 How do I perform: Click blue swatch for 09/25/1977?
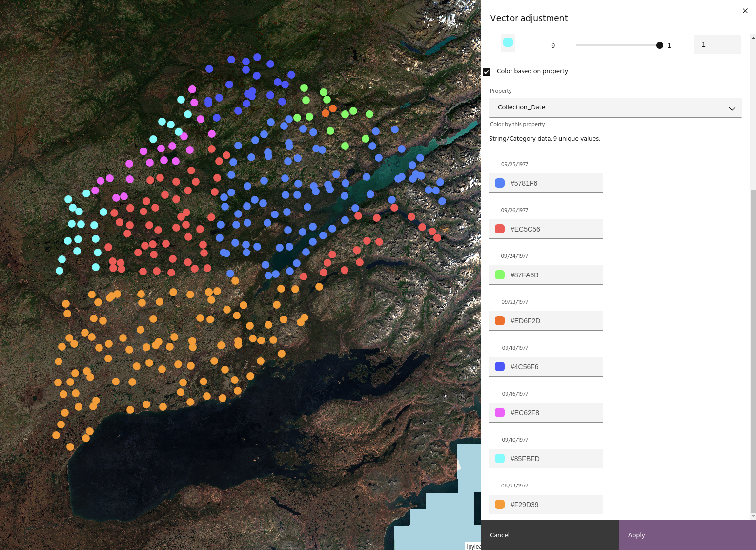500,183
